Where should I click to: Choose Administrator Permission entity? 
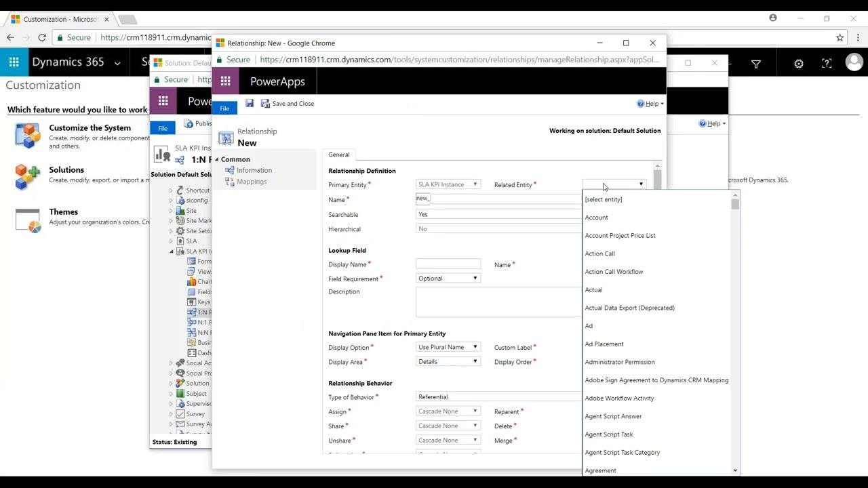[x=620, y=362]
